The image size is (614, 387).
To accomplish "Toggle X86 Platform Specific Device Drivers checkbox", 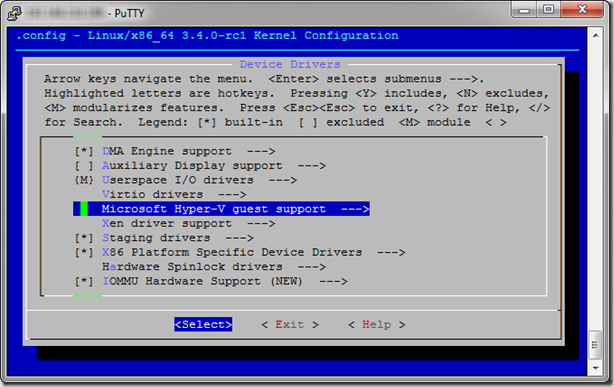I will tap(84, 252).
